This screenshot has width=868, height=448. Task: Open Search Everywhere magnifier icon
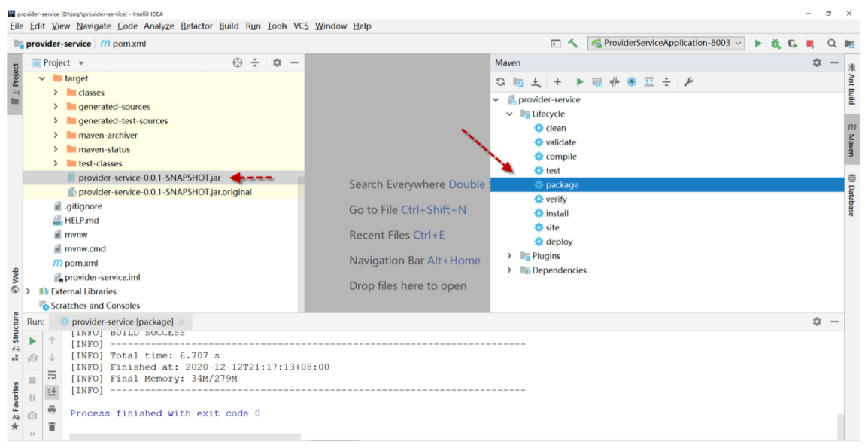coord(831,43)
